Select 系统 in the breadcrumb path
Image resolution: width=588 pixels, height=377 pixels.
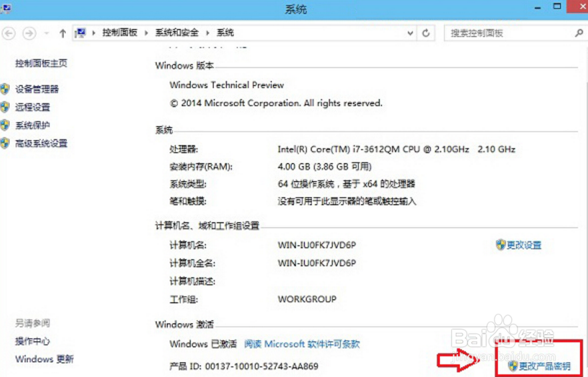click(225, 33)
